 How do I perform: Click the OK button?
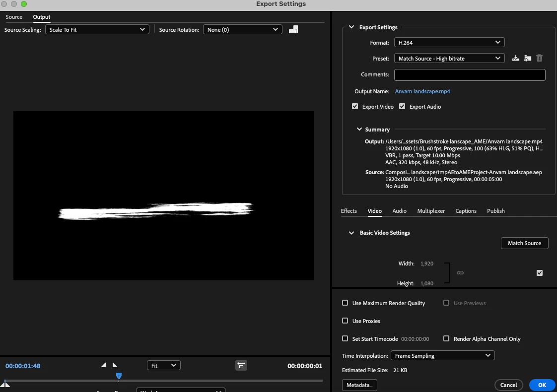click(542, 385)
